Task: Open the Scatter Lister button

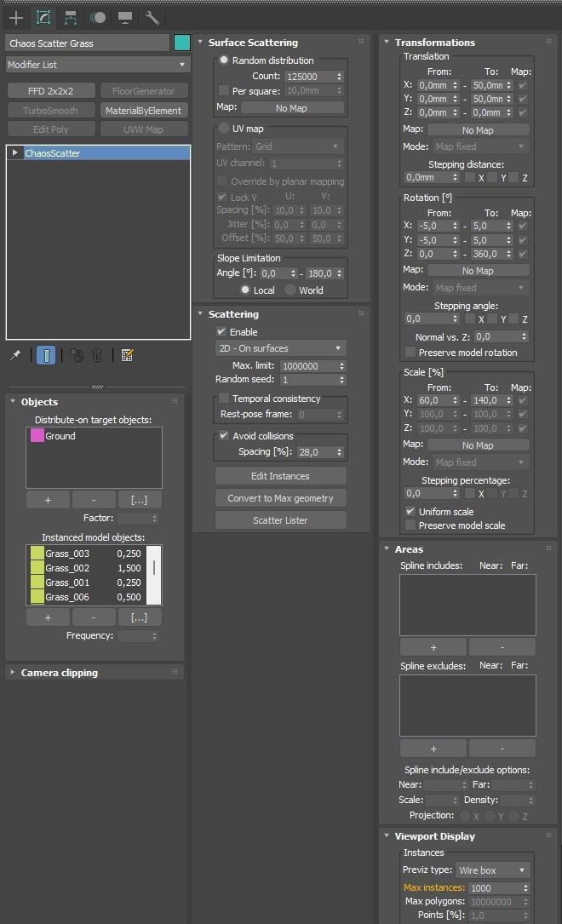Action: click(x=280, y=520)
